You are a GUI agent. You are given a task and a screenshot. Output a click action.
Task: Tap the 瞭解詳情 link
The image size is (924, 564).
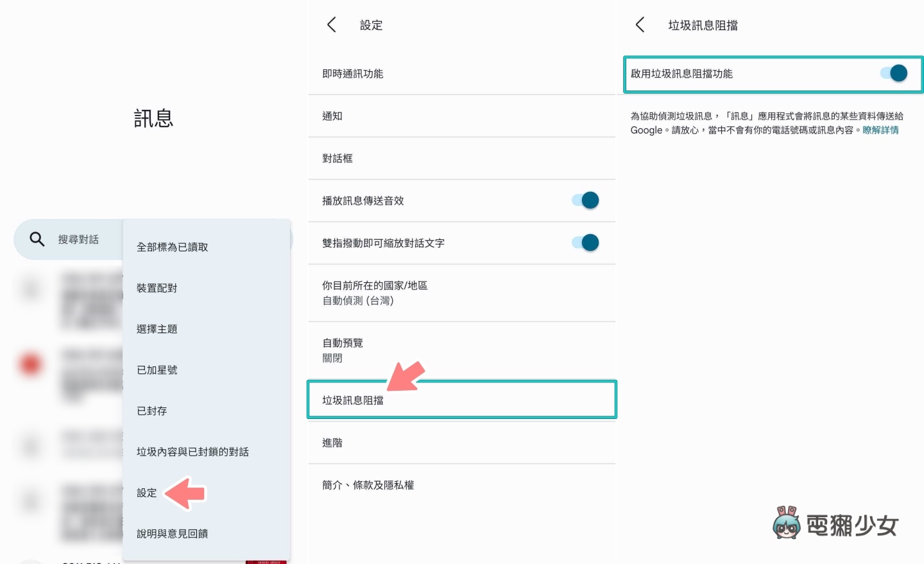[x=880, y=130]
